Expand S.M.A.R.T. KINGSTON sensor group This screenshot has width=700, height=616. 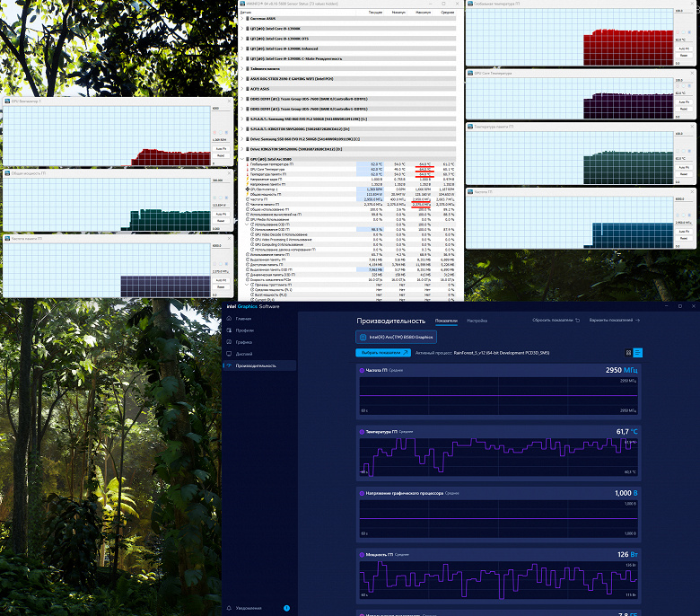click(242, 129)
